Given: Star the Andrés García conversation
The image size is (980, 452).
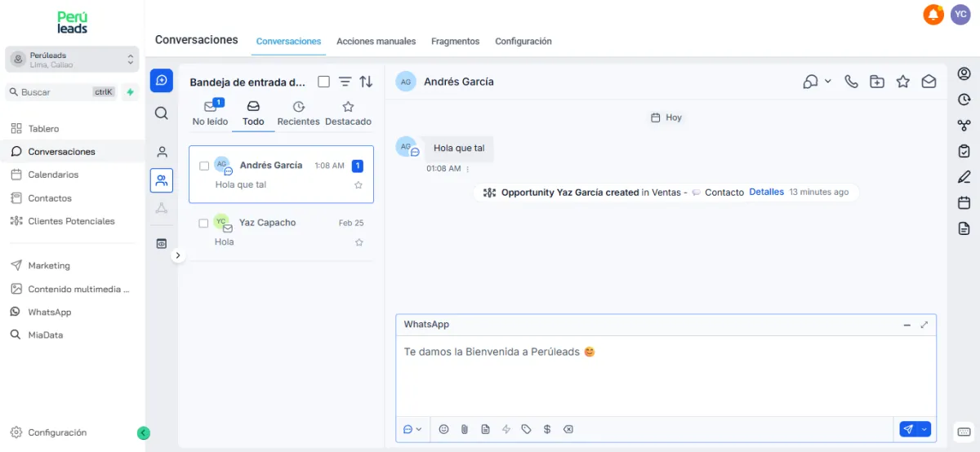Looking at the screenshot, I should point(358,185).
